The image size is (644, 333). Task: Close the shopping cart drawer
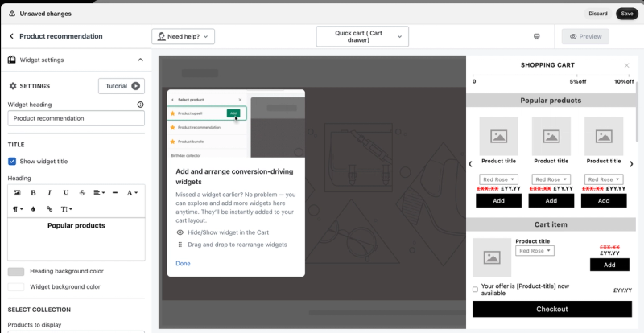point(627,65)
